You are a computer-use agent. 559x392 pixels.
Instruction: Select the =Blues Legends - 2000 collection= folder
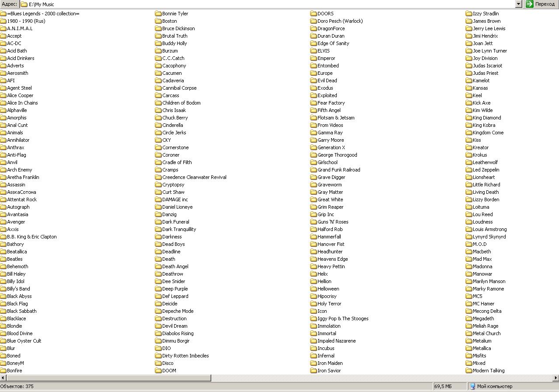tap(43, 14)
